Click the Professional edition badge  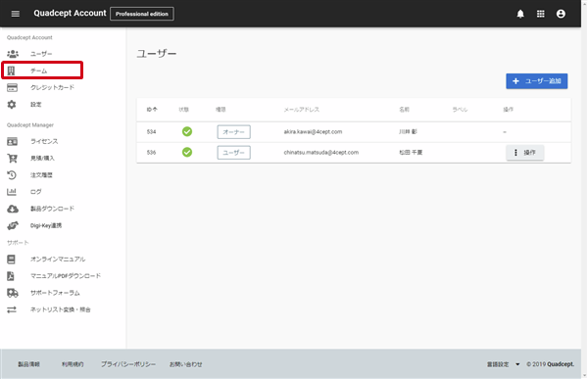(142, 14)
